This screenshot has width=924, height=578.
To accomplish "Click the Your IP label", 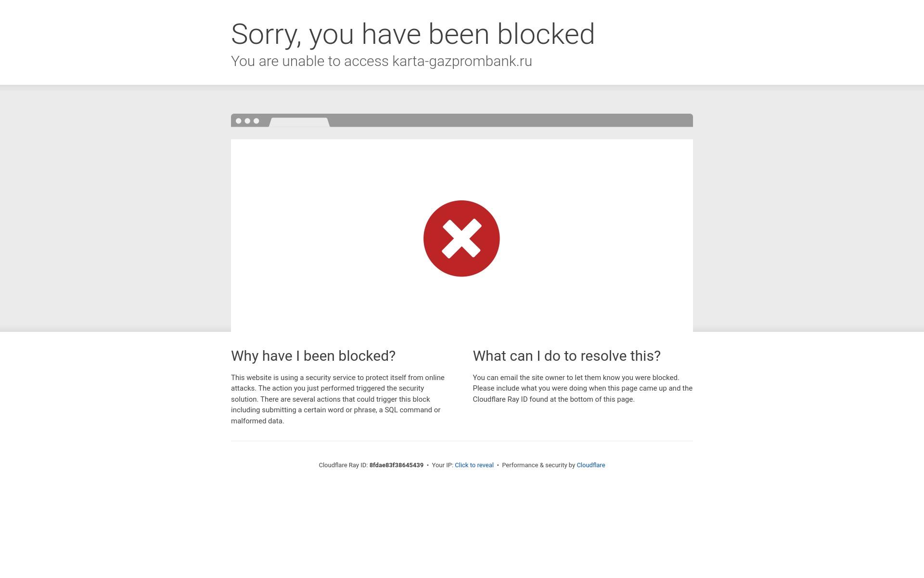I will click(x=442, y=465).
